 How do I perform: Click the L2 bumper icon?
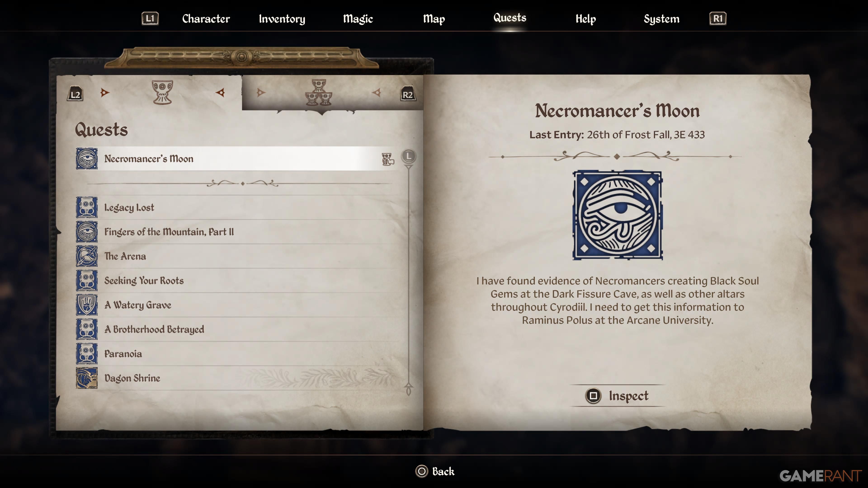coord(75,94)
